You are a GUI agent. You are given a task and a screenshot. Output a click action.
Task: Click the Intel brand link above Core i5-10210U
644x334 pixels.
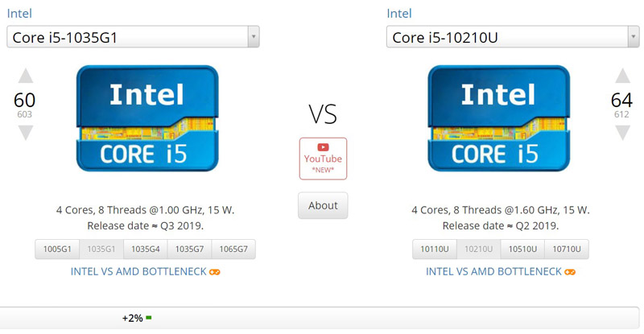coord(399,14)
